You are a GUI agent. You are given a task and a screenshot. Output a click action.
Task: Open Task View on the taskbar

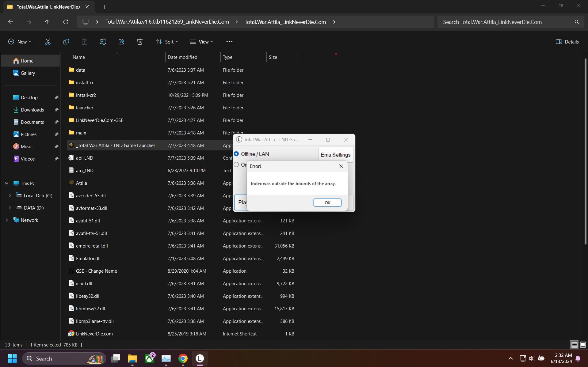116,358
